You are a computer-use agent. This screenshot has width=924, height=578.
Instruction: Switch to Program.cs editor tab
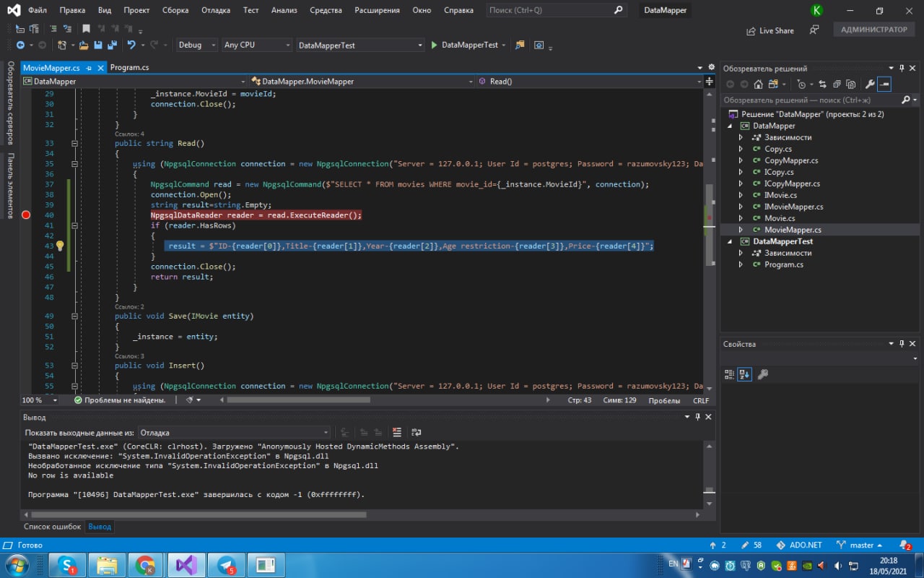click(129, 67)
